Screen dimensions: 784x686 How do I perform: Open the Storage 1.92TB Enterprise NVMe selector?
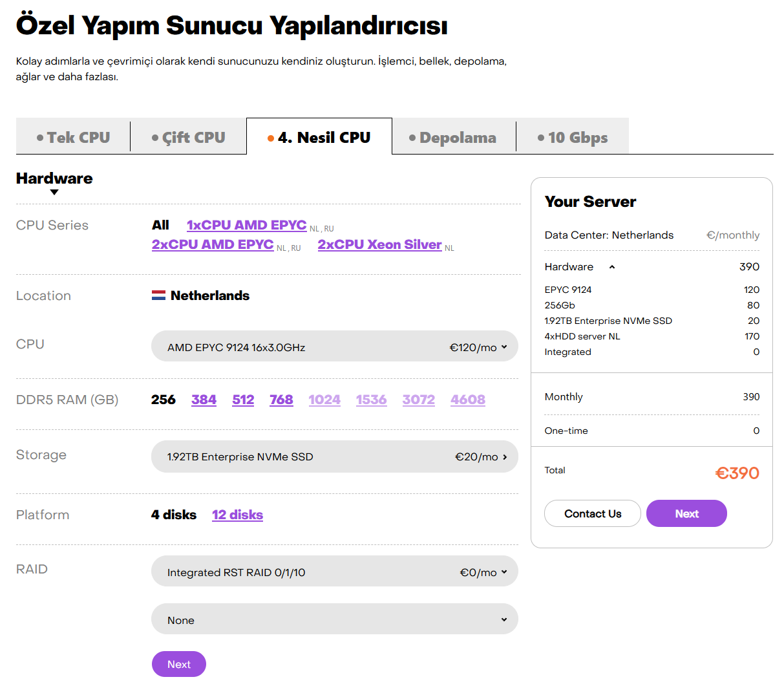tap(334, 456)
